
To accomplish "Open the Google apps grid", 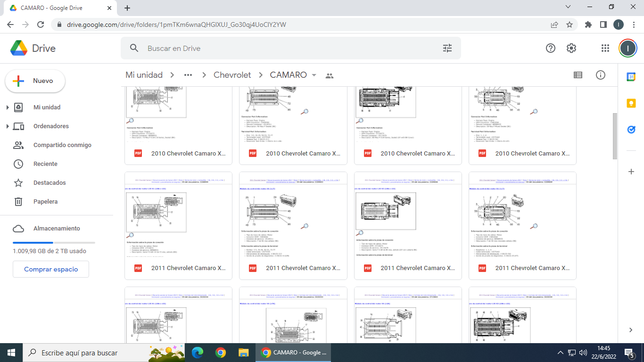I will click(x=605, y=48).
